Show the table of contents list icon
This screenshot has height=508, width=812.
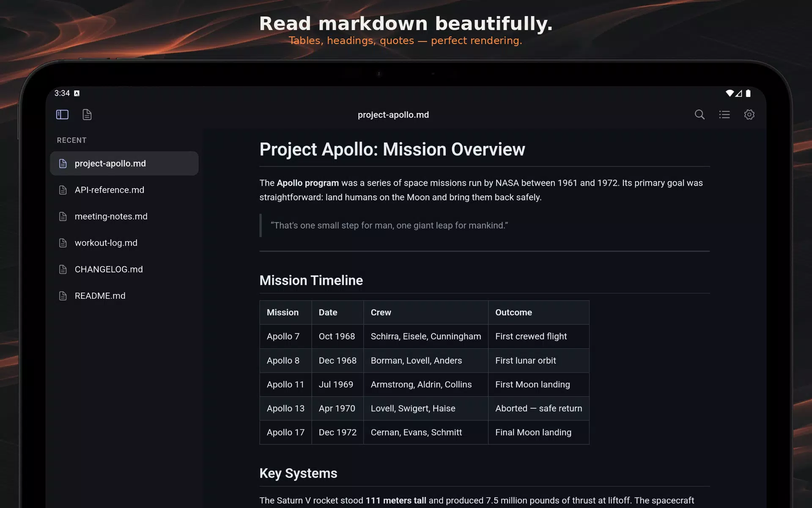(724, 114)
